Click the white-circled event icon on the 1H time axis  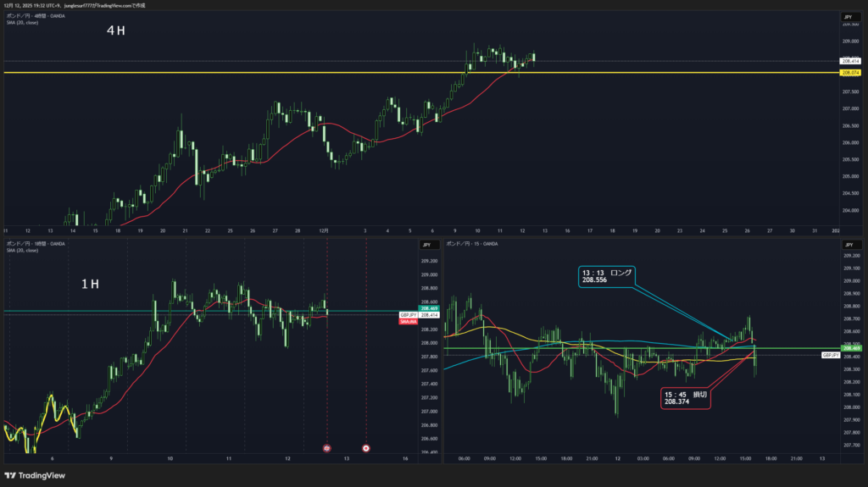366,447
